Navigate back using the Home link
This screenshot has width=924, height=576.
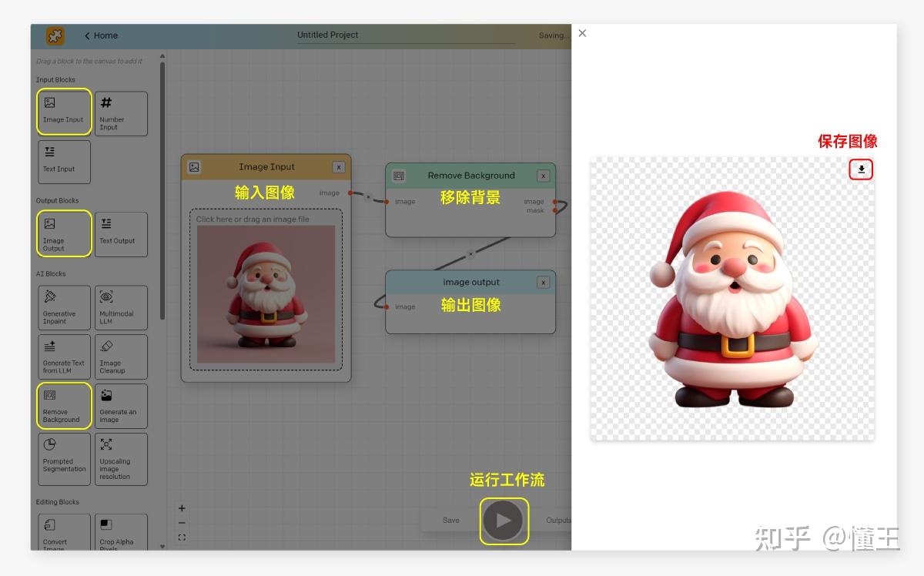coord(101,35)
